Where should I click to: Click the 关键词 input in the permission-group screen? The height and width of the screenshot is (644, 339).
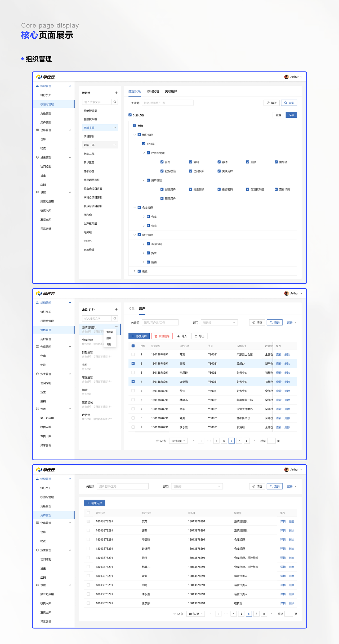click(x=167, y=103)
